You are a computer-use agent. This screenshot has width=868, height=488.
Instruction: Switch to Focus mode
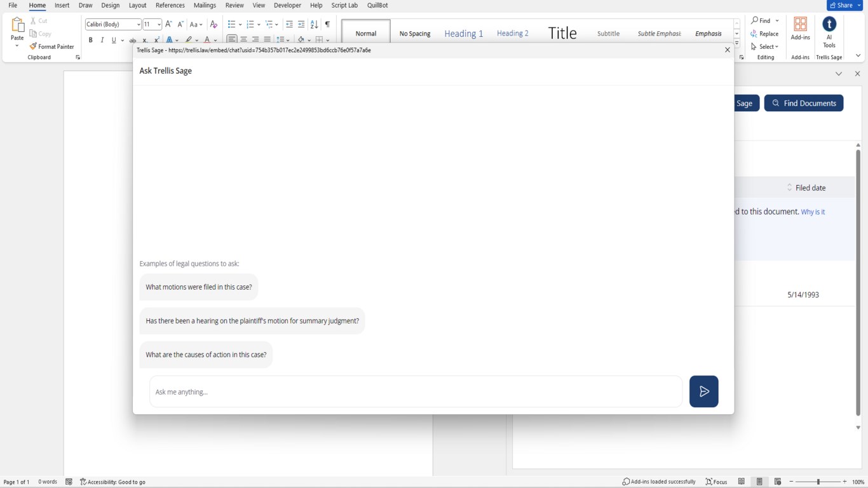point(716,482)
